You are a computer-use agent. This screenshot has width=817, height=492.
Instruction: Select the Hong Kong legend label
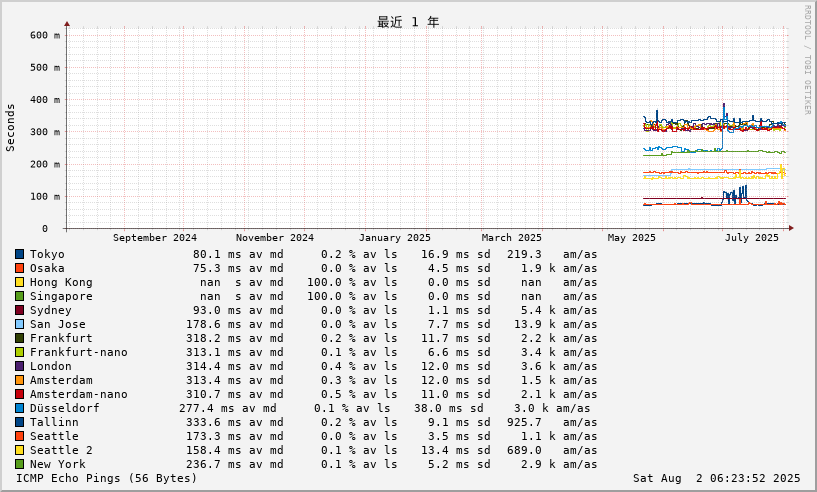coord(61,282)
